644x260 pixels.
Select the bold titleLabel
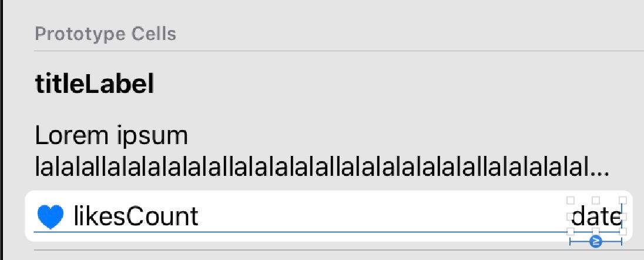tap(95, 84)
